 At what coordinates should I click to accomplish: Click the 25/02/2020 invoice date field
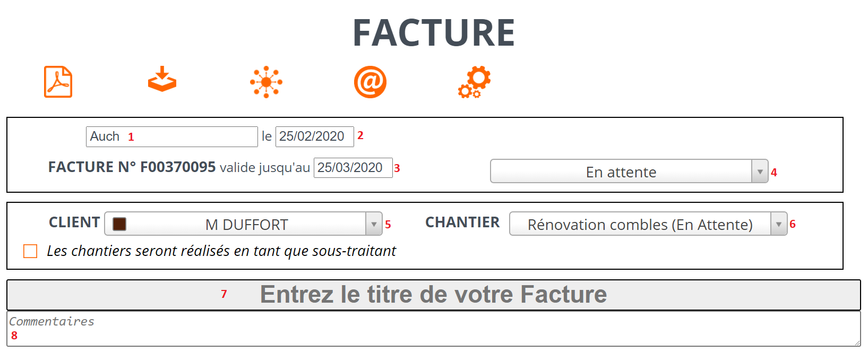(315, 136)
